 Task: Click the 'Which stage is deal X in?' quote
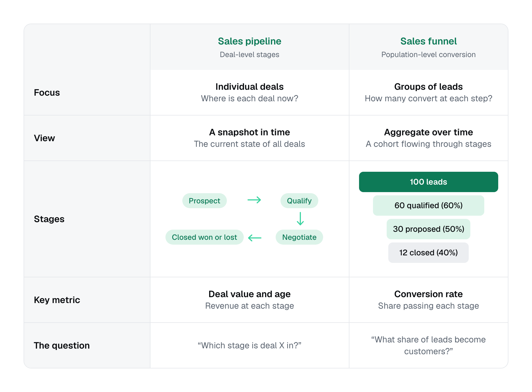(x=249, y=346)
